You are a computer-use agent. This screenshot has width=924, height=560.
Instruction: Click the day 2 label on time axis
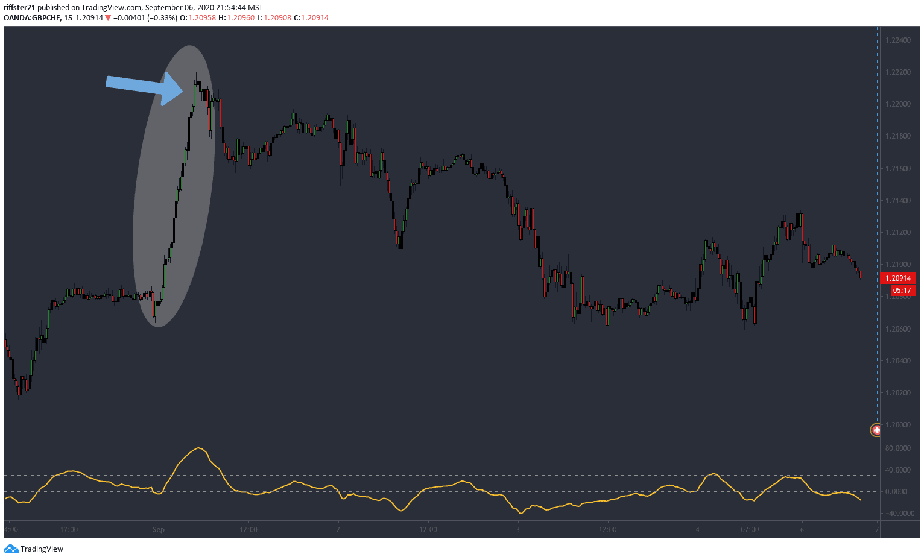[x=338, y=530]
